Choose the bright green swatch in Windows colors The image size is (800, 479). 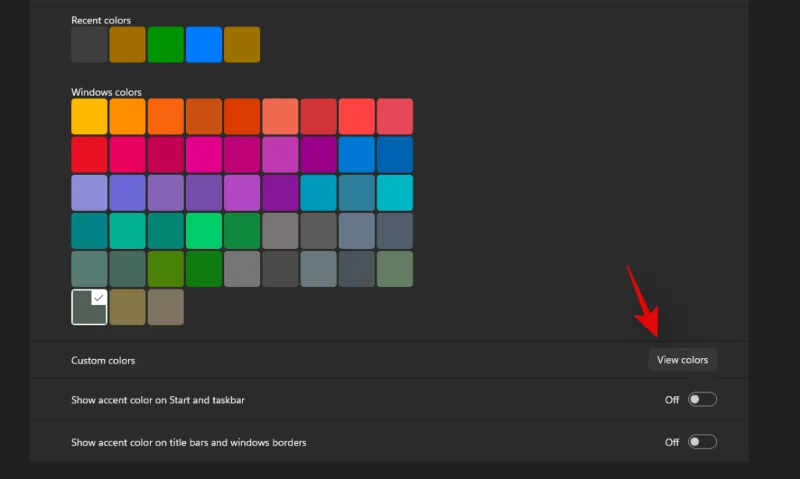point(203,231)
